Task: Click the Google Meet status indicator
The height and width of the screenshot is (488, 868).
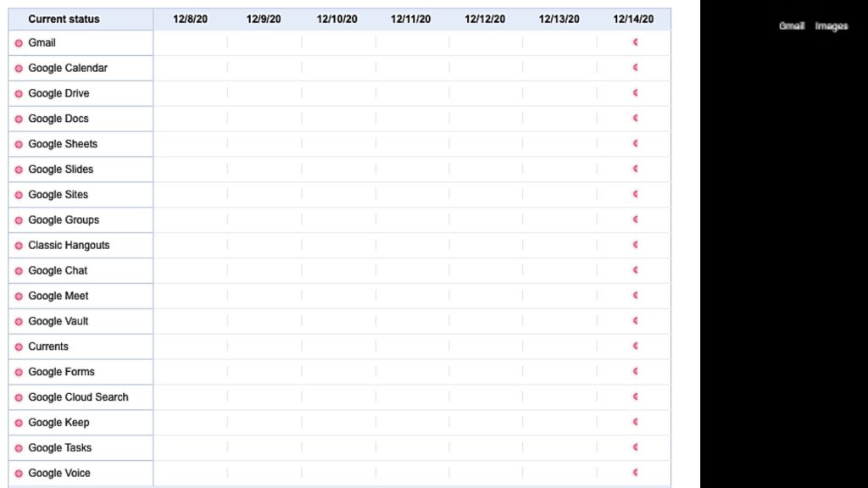Action: click(19, 296)
